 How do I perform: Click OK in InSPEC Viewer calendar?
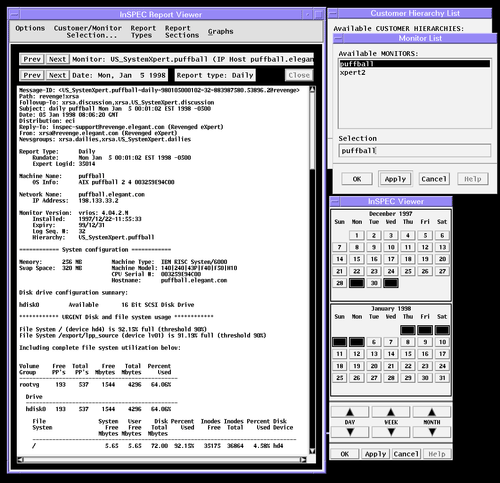click(x=345, y=454)
